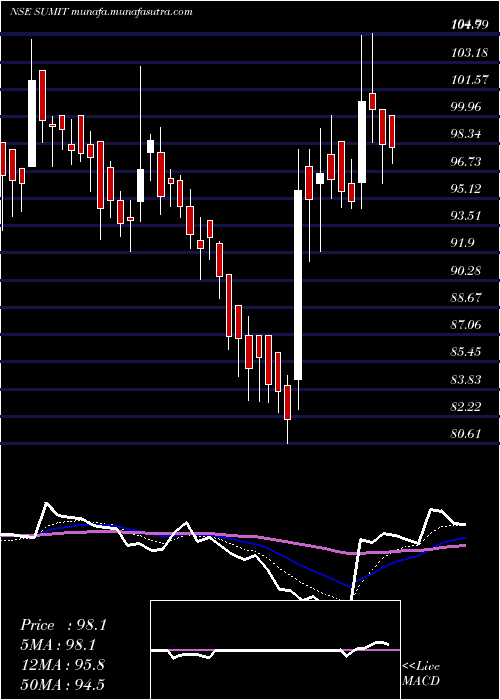
Task: Click the Price : 98.1 readout
Action: 63,625
